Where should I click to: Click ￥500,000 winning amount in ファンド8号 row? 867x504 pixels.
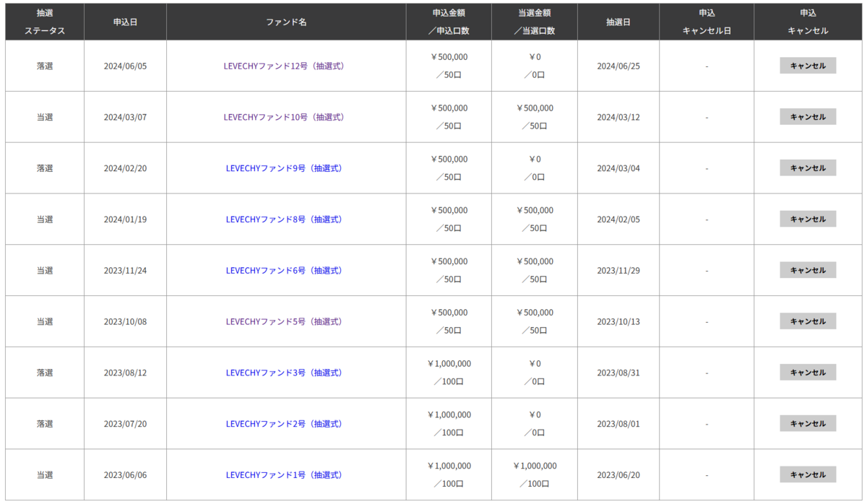click(x=535, y=210)
